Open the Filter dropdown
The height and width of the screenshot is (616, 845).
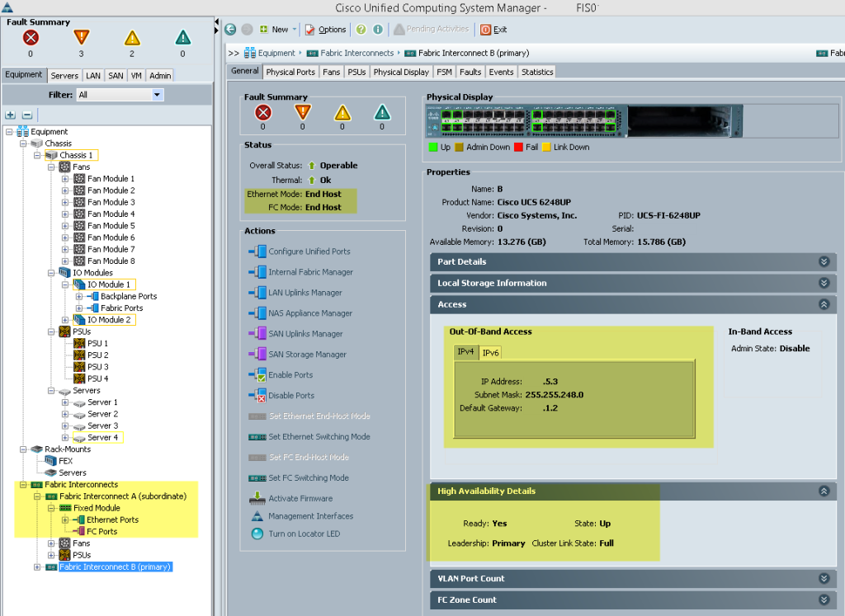[157, 95]
